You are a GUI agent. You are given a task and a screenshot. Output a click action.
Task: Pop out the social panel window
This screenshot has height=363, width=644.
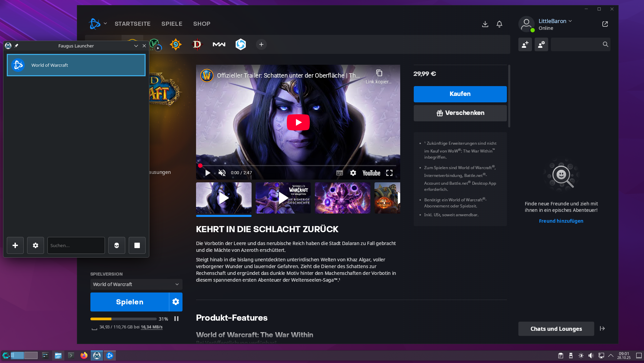(x=605, y=24)
